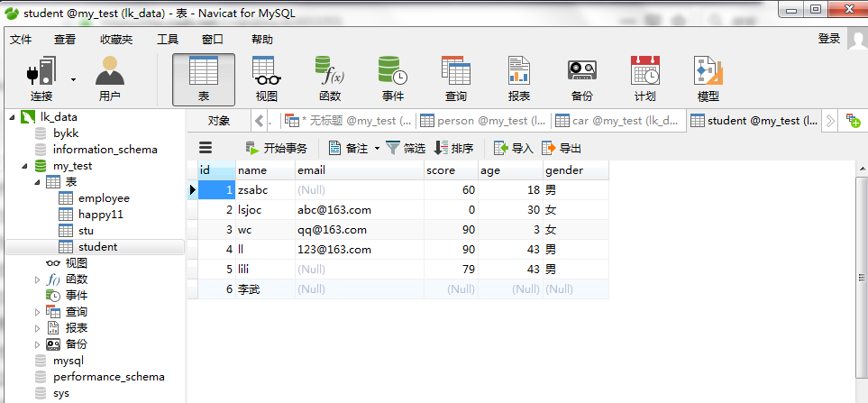Image resolution: width=868 pixels, height=403 pixels.
Task: Switch to the car @my_test tab
Action: click(618, 121)
